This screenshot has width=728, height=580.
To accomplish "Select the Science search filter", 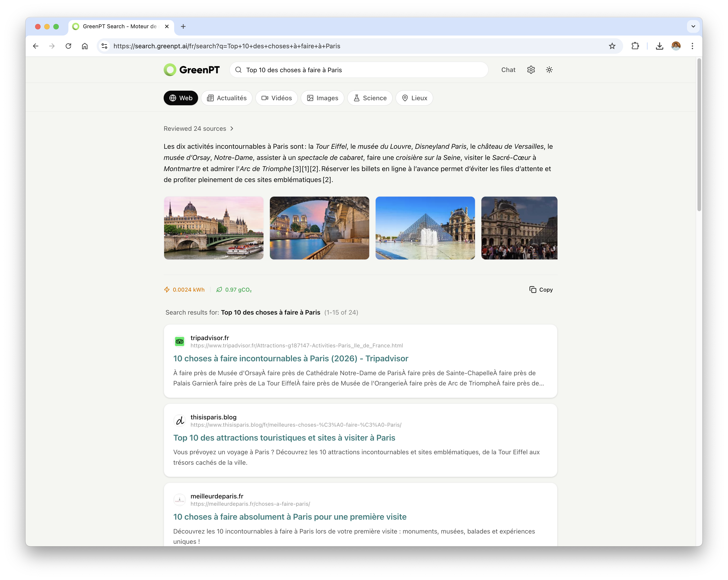I will (370, 98).
